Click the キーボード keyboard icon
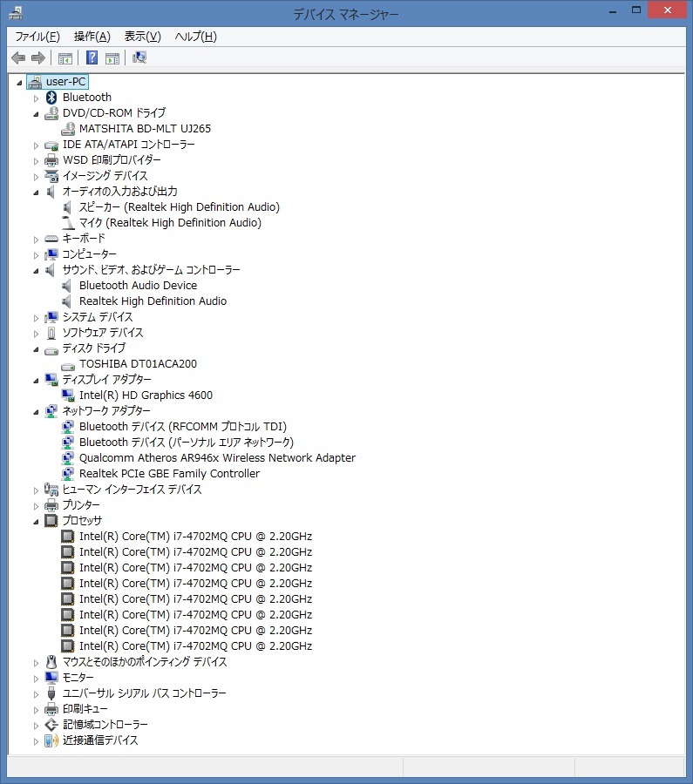The height and width of the screenshot is (784, 693). (x=51, y=239)
